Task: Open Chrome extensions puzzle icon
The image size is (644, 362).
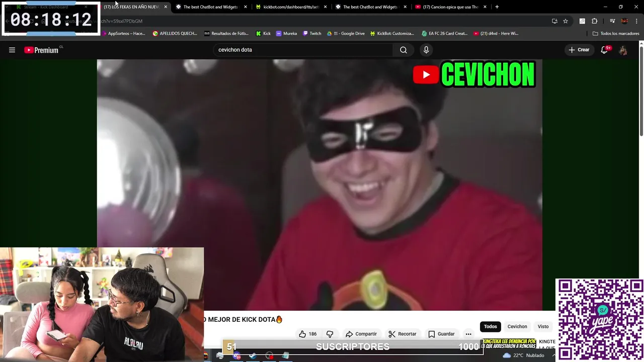Action: 595,21
